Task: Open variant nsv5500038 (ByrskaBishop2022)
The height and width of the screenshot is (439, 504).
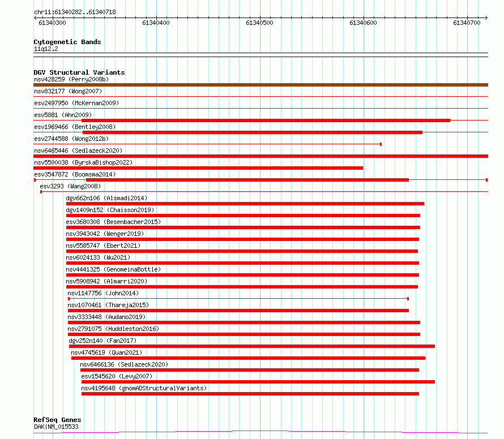Action: click(x=83, y=162)
